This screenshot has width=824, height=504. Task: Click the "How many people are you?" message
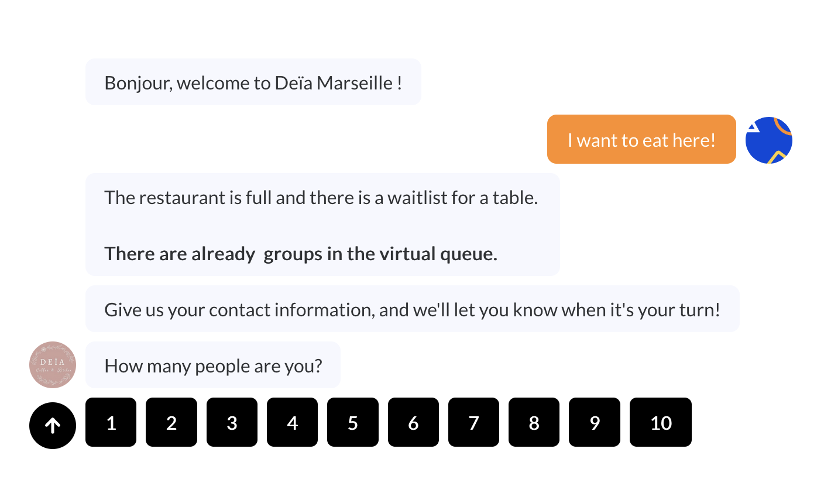213,365
